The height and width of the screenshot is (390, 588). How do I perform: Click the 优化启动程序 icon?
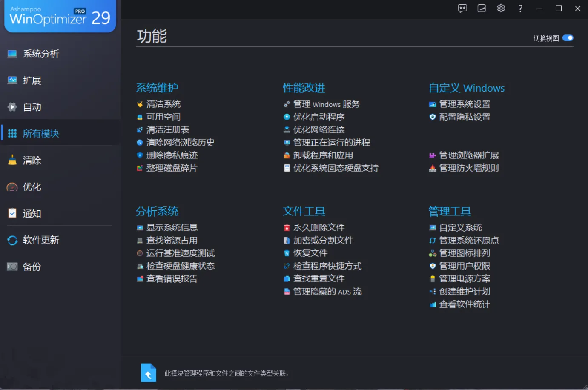tap(287, 117)
